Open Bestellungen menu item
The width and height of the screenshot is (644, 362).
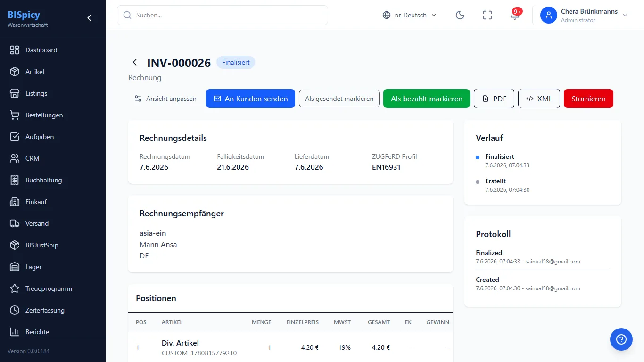pos(53,115)
